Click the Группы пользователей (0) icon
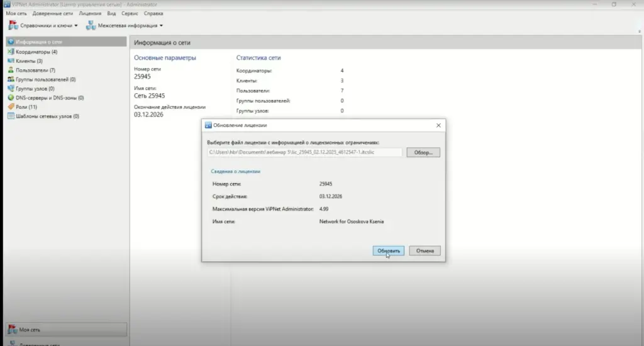 [x=11, y=79]
